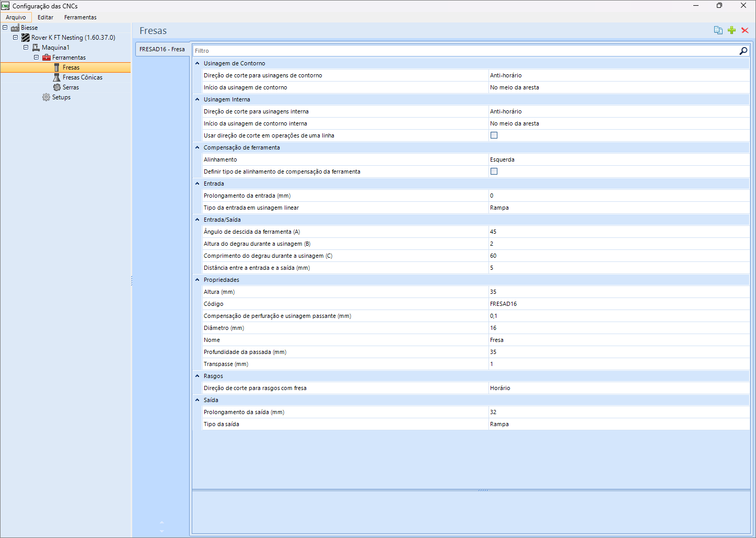Click the splitter handle above bottom description pane
The image size is (756, 538).
click(x=483, y=490)
